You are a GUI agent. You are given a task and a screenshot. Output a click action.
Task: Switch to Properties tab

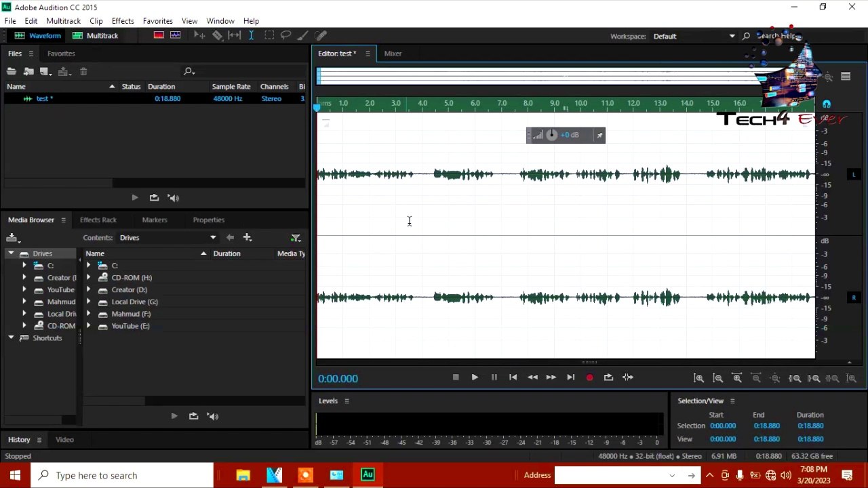click(x=208, y=220)
